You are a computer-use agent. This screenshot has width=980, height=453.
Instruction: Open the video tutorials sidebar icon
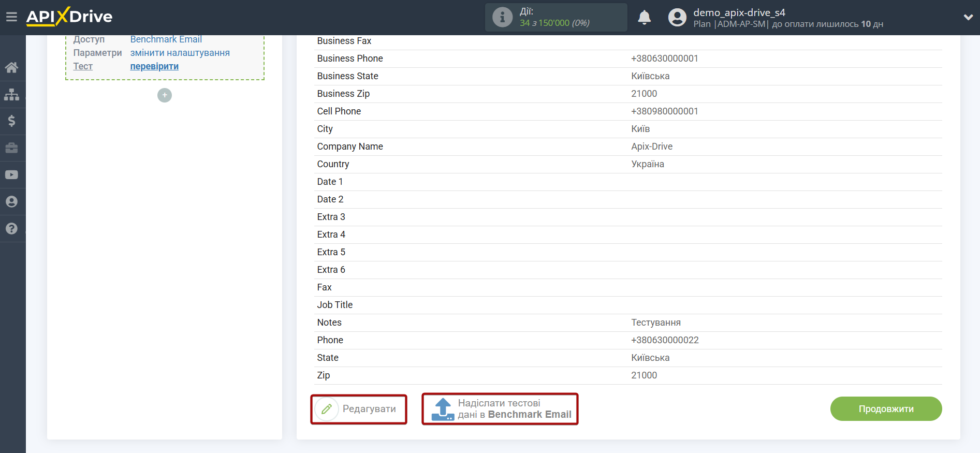[x=11, y=175]
